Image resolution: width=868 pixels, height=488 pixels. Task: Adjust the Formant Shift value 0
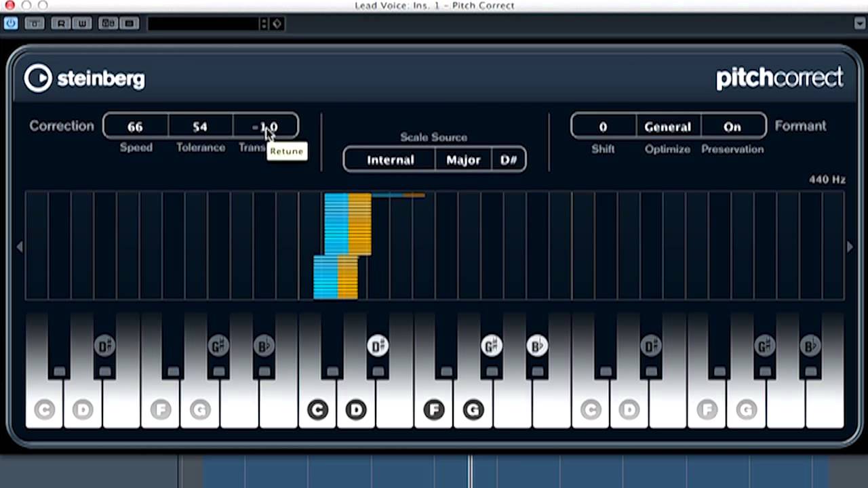tap(603, 127)
